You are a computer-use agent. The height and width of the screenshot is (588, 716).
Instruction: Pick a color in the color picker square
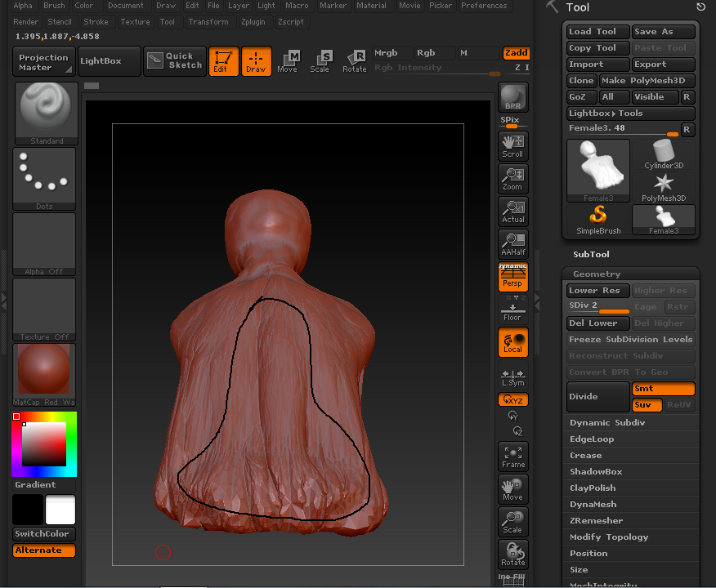pos(44,444)
